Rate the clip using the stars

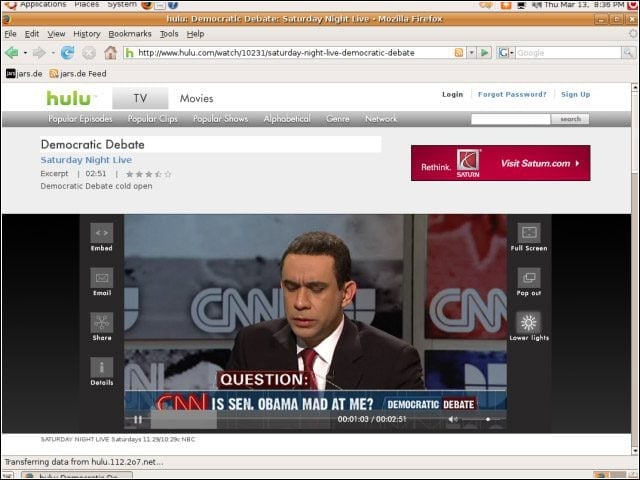[x=149, y=174]
